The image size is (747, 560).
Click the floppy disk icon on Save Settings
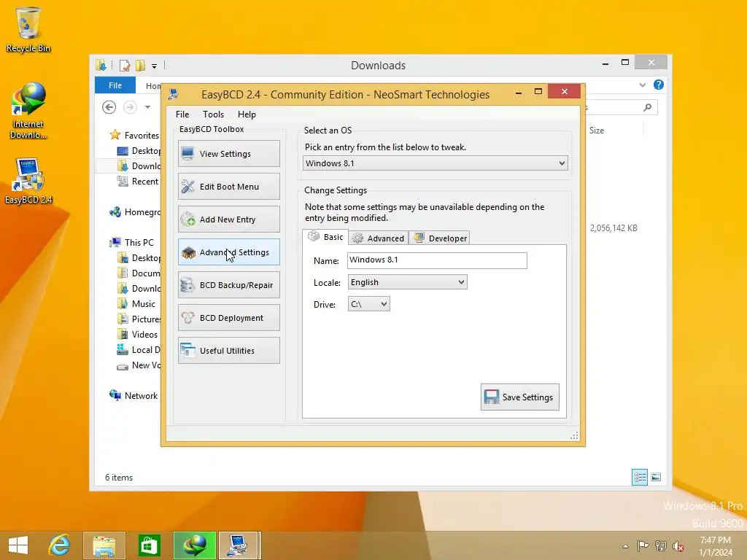point(491,397)
